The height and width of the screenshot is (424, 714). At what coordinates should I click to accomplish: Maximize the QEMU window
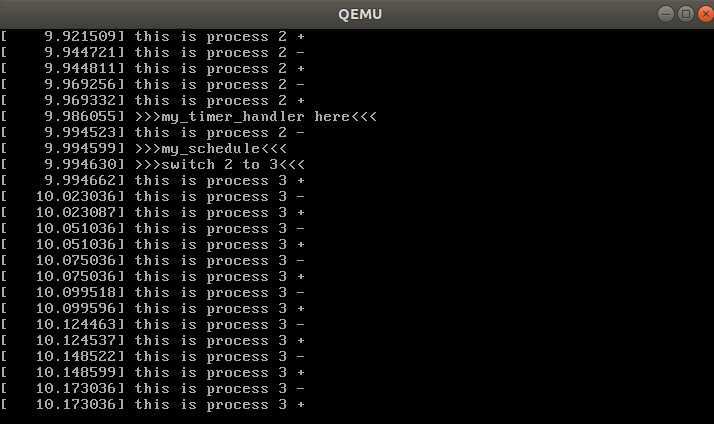click(x=685, y=14)
